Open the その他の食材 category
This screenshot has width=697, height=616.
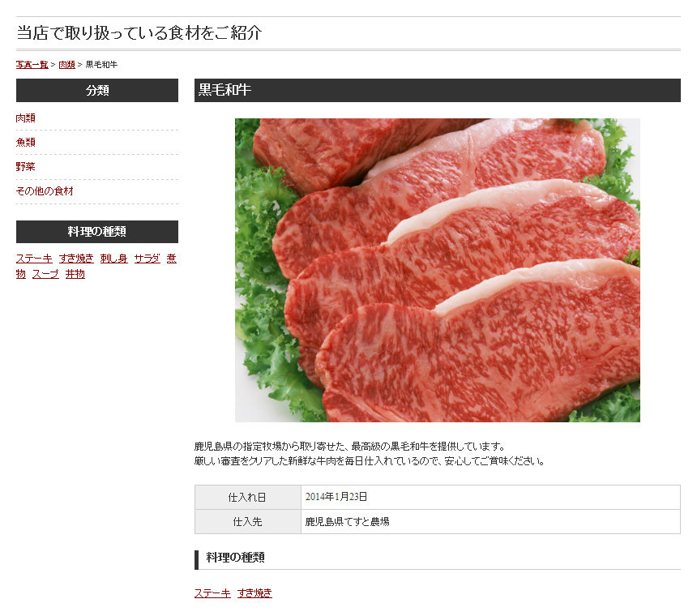(x=45, y=191)
